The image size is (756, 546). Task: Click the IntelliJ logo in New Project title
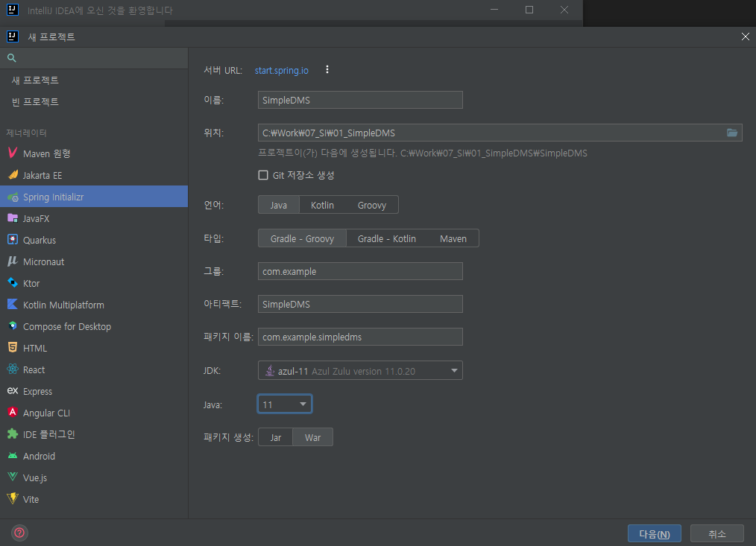(13, 36)
